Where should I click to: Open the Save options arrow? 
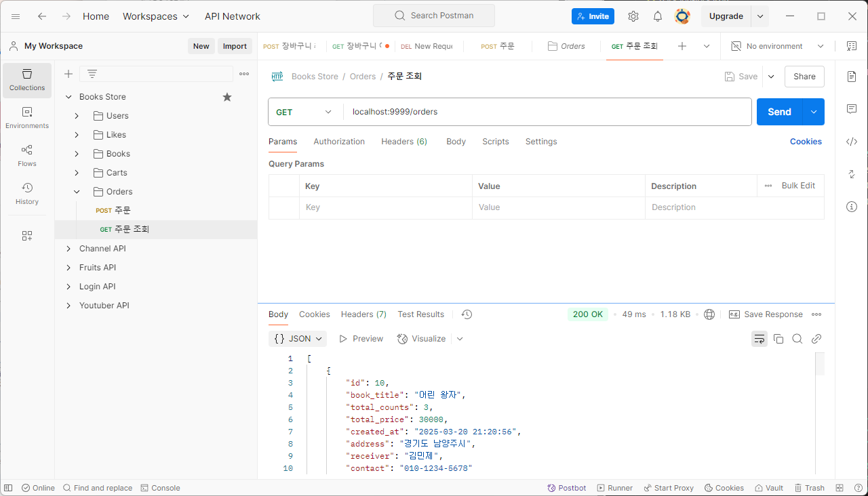point(771,77)
